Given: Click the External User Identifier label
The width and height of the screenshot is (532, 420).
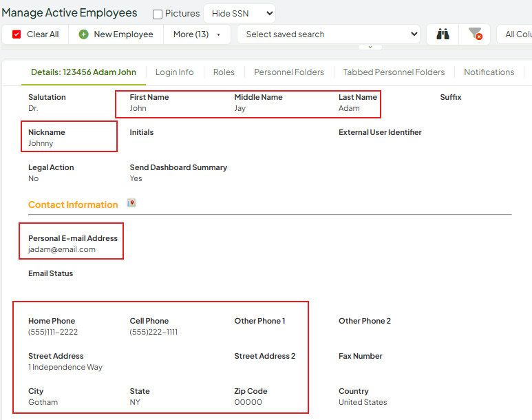Looking at the screenshot, I should (380, 132).
